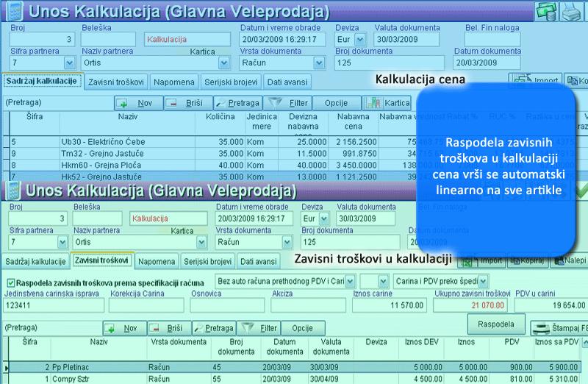Click the money icon in top title bar

pos(546,11)
